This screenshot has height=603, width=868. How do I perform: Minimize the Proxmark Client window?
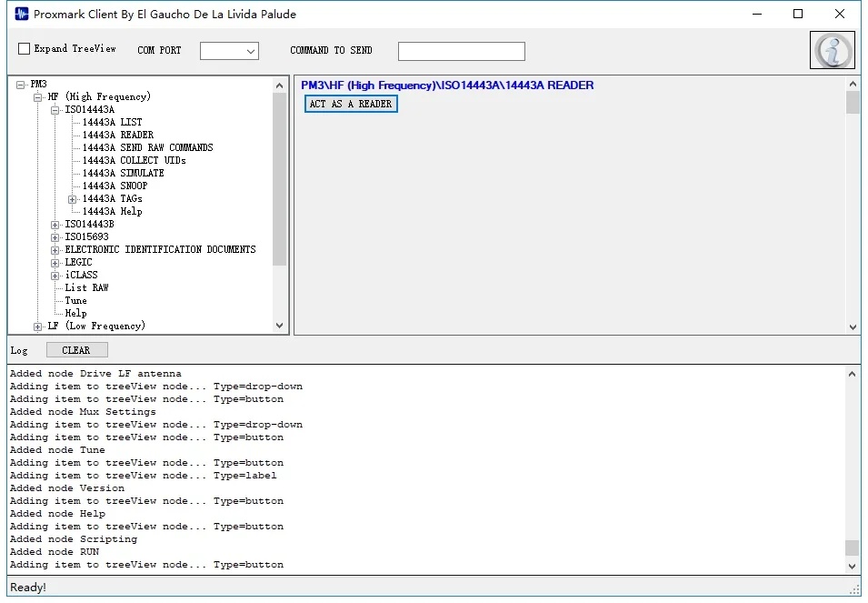coord(757,14)
